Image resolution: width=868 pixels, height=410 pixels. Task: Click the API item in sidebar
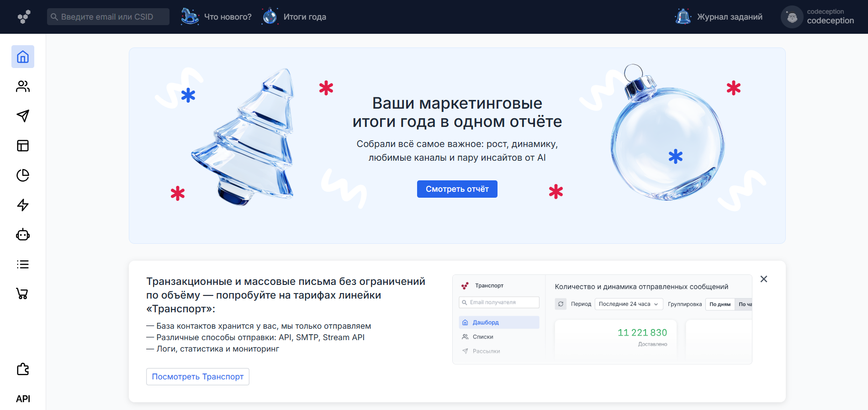coord(23,399)
